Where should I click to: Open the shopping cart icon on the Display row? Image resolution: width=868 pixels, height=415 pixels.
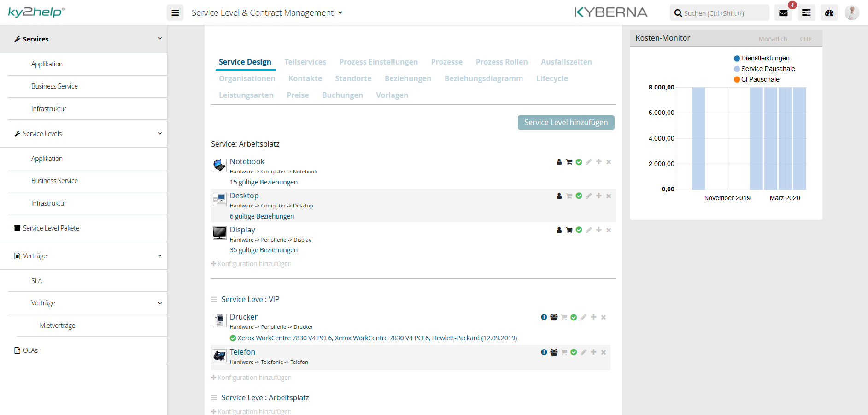[x=569, y=230]
